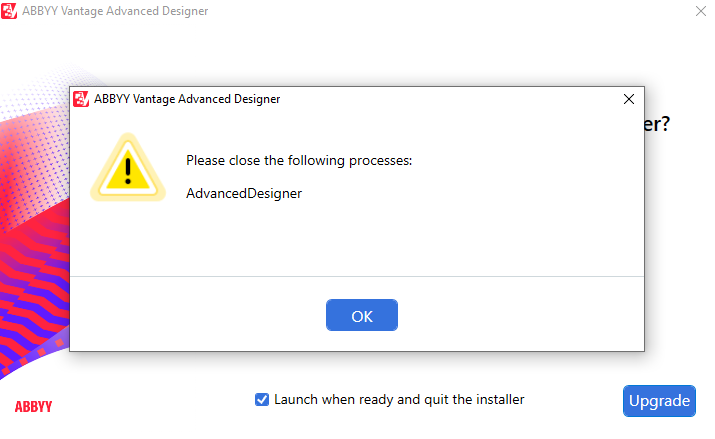Click the red ABBYY logo in the installer footer
The width and height of the screenshot is (715, 439).
click(33, 406)
